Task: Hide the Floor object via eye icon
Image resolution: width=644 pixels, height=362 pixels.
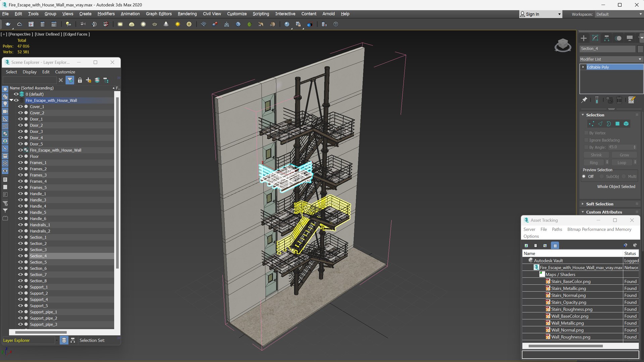Action: tap(20, 157)
